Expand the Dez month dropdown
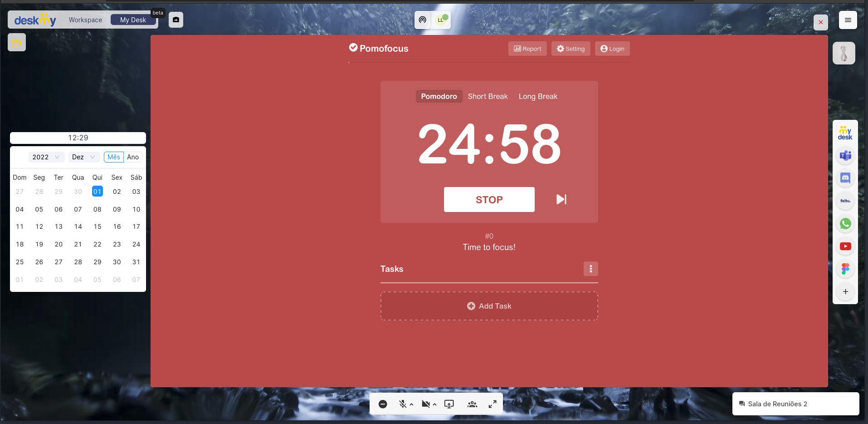Viewport: 868px width, 424px height. point(83,157)
